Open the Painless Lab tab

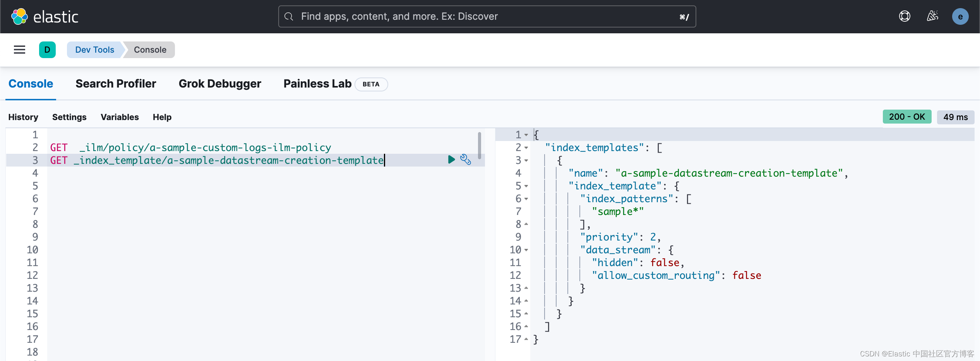click(317, 84)
